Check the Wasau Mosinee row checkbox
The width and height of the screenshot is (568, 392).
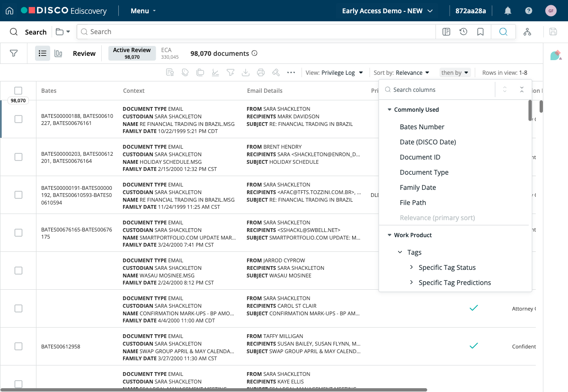(18, 271)
